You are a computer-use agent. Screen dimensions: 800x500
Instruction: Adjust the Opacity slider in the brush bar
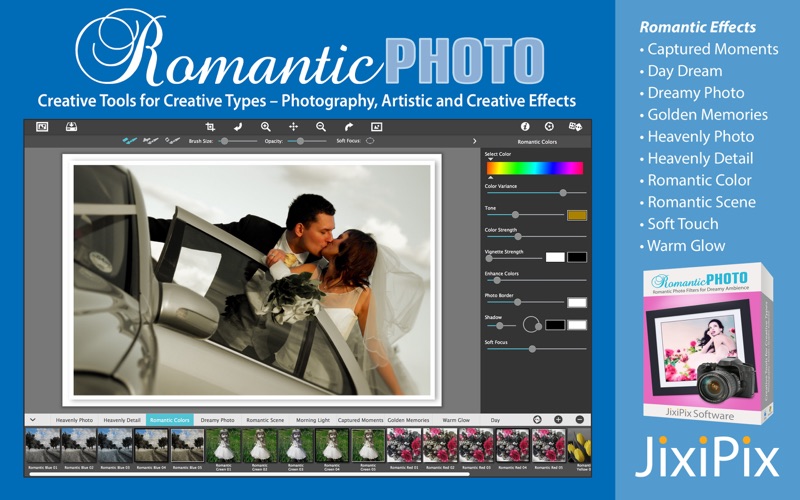tap(307, 141)
